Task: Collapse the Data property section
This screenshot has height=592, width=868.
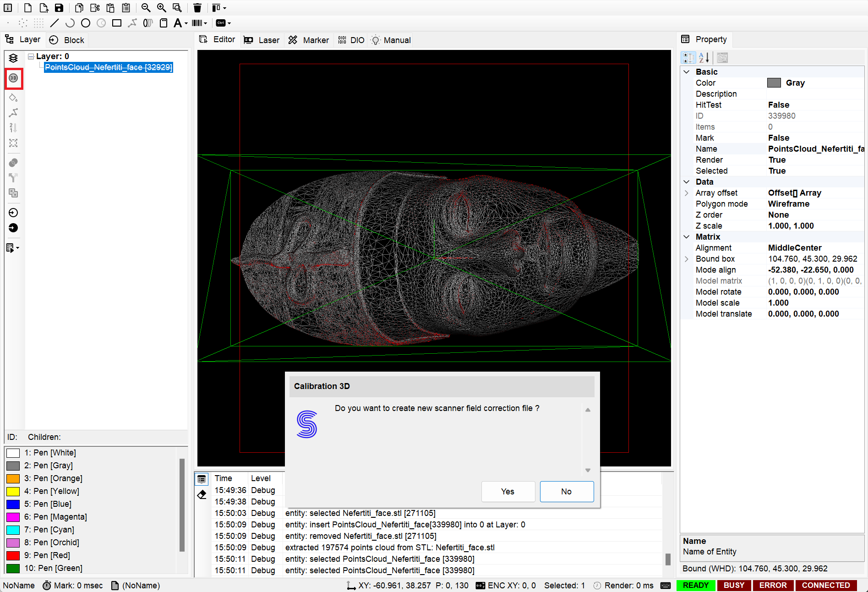Action: point(686,182)
